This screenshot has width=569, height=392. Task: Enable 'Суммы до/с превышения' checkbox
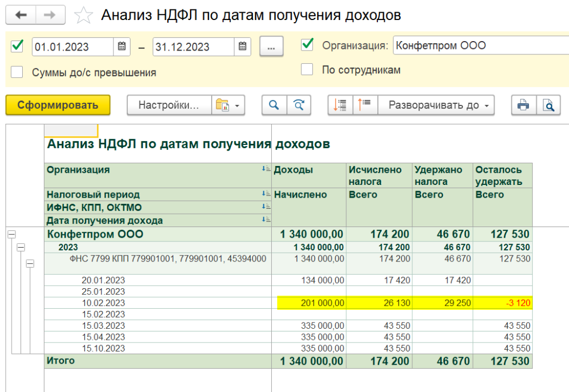17,72
